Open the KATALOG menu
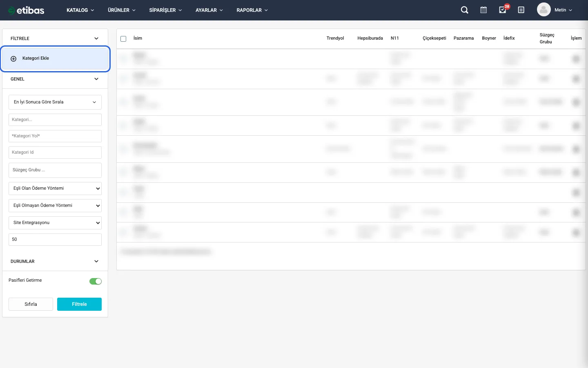 click(x=80, y=10)
